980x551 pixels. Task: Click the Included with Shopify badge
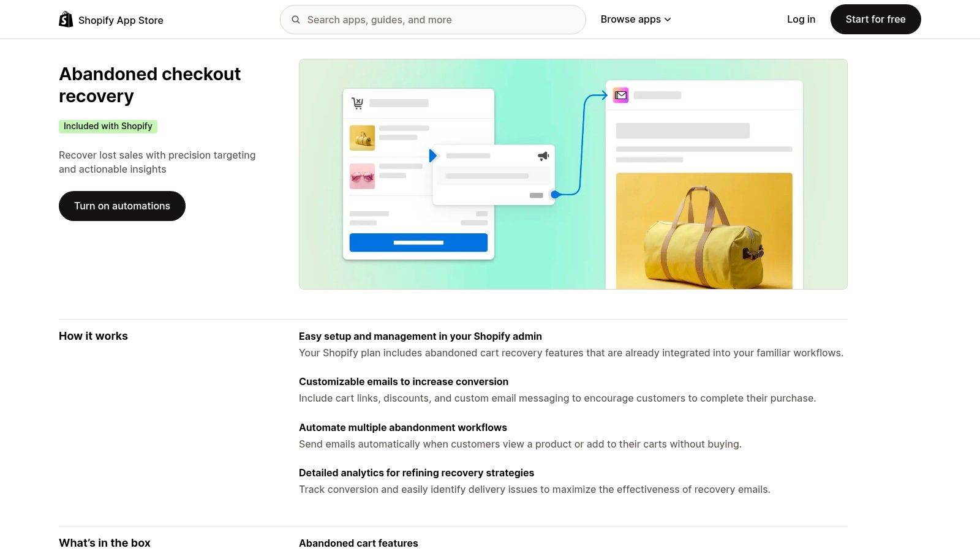[x=108, y=126]
